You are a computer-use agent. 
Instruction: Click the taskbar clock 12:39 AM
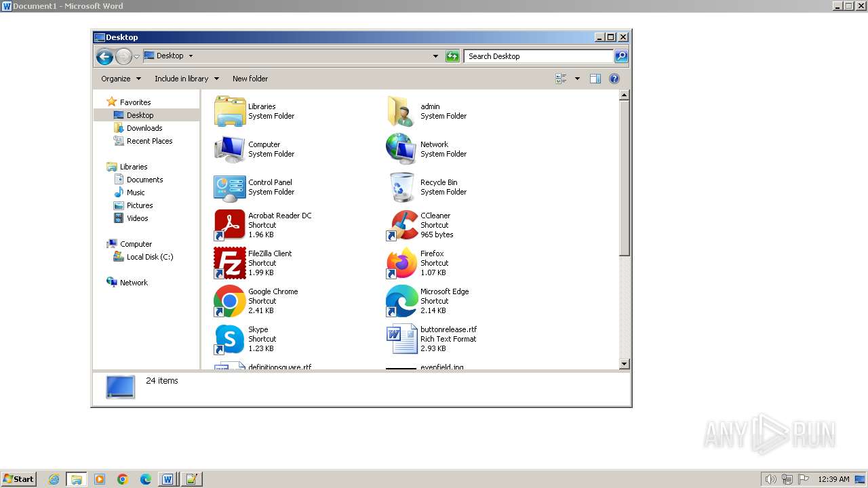[x=833, y=479]
